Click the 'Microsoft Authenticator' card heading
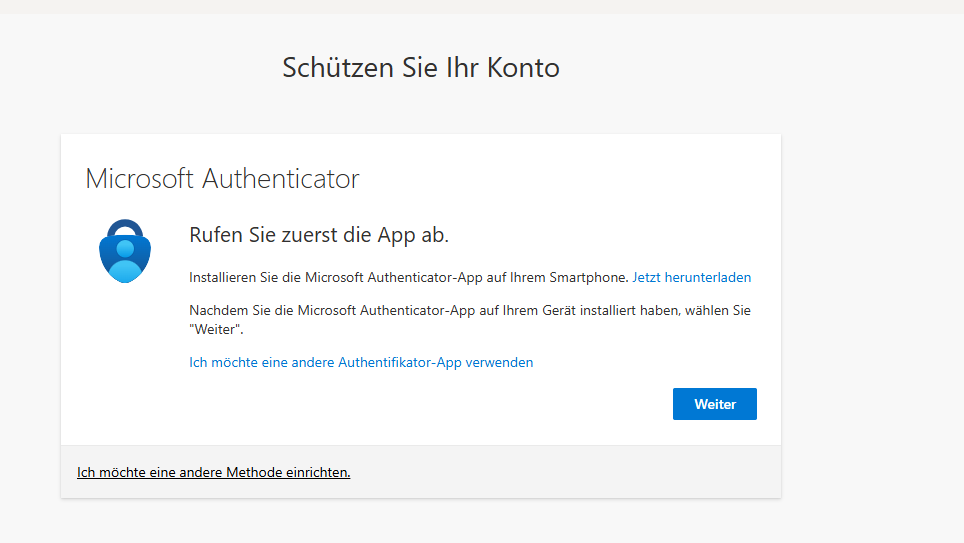 [222, 179]
